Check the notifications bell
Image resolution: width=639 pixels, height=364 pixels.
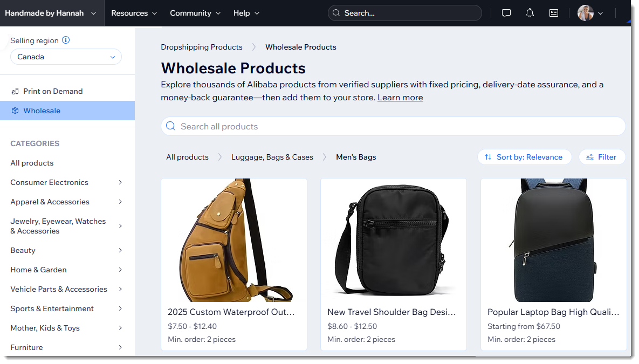(530, 12)
